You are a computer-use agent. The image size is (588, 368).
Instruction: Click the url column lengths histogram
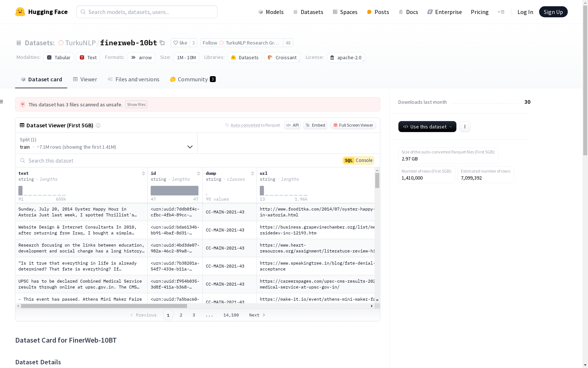click(284, 191)
